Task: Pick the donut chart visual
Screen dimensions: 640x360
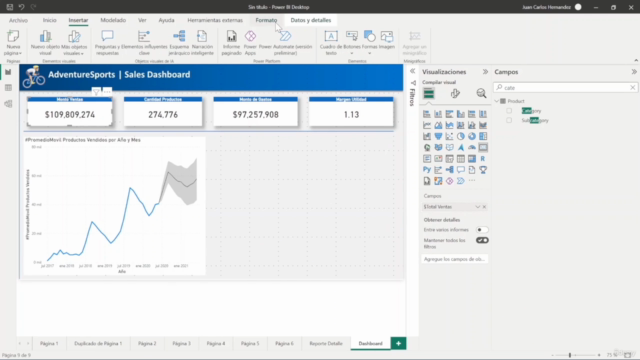Action: point(472,136)
